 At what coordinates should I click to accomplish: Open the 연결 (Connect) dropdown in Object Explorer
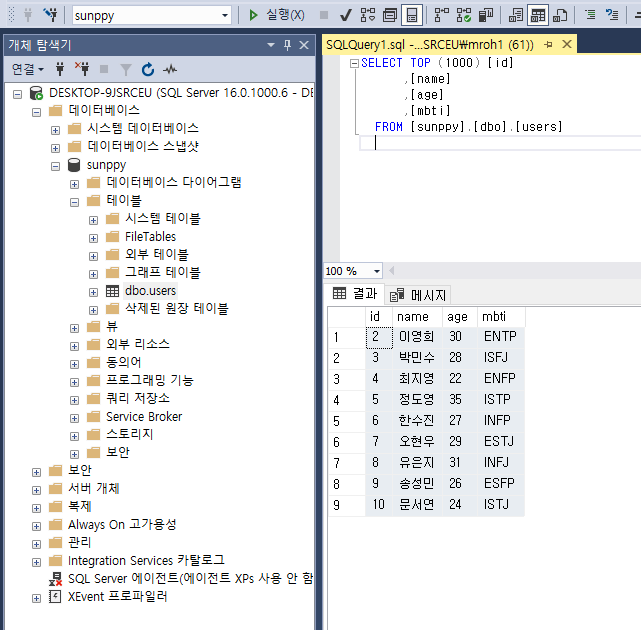pyautogui.click(x=28, y=70)
